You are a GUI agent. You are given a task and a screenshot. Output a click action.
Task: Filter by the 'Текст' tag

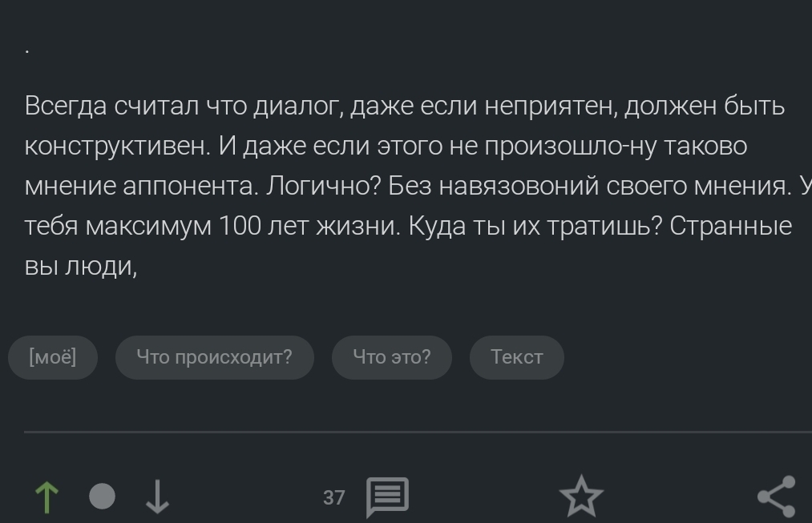pyautogui.click(x=516, y=357)
